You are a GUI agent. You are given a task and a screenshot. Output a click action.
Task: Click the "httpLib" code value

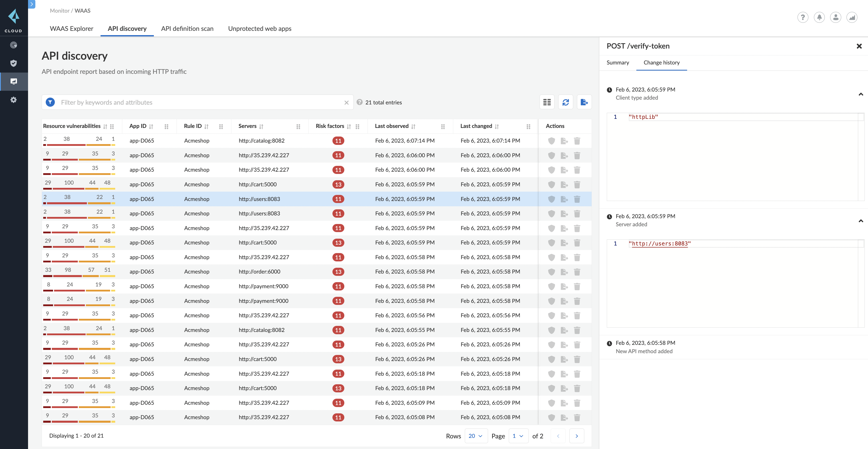(643, 117)
